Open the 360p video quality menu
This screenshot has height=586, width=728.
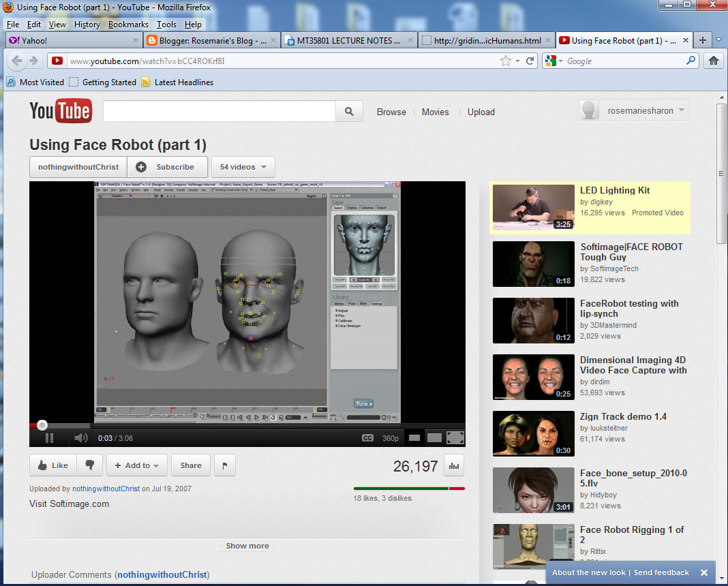pyautogui.click(x=391, y=438)
